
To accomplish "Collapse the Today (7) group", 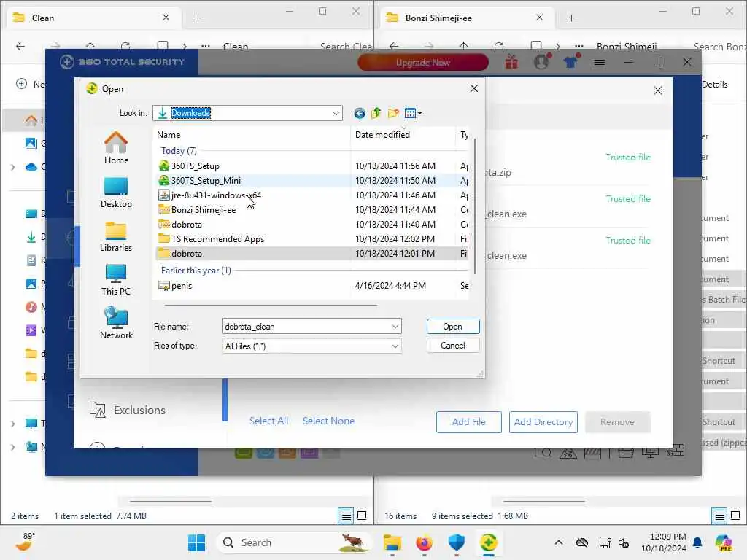I will pos(179,151).
